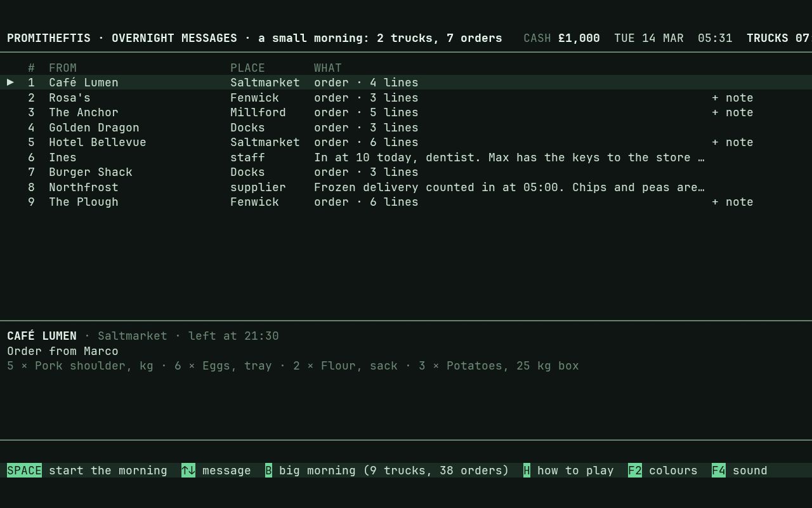Click the 05:31 clock in header
This screenshot has width=812, height=508.
715,38
